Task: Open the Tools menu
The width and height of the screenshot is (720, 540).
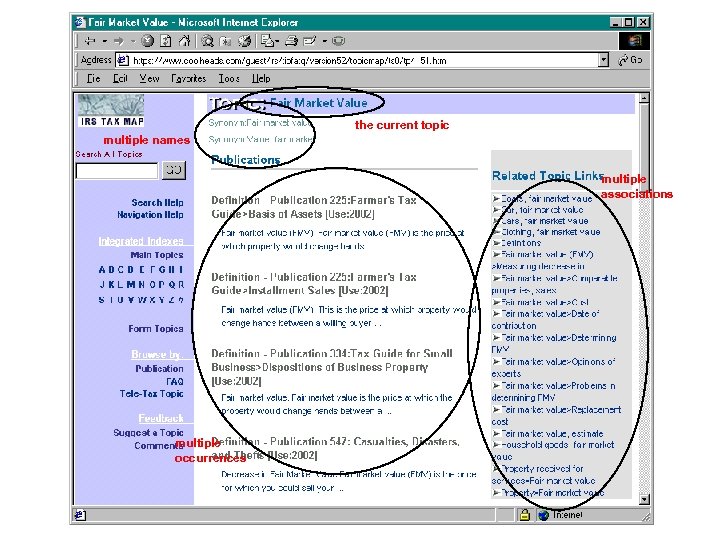Action: coord(229,79)
